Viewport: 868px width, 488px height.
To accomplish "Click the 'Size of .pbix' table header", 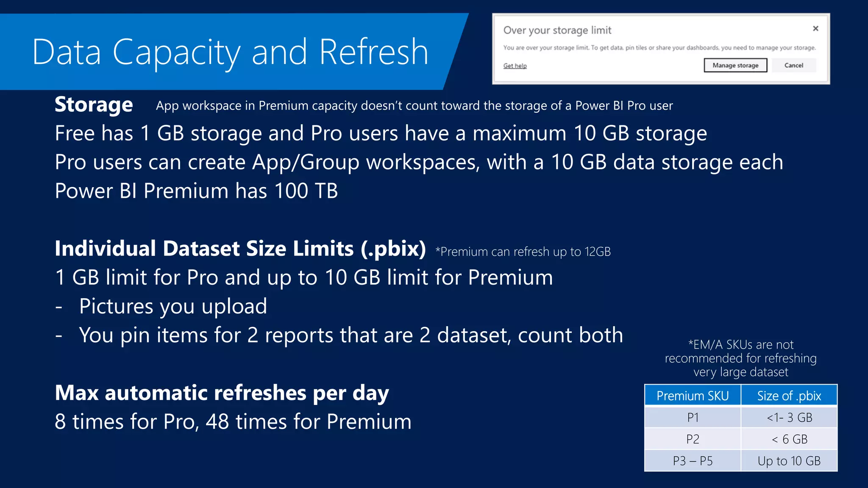I will (x=789, y=396).
